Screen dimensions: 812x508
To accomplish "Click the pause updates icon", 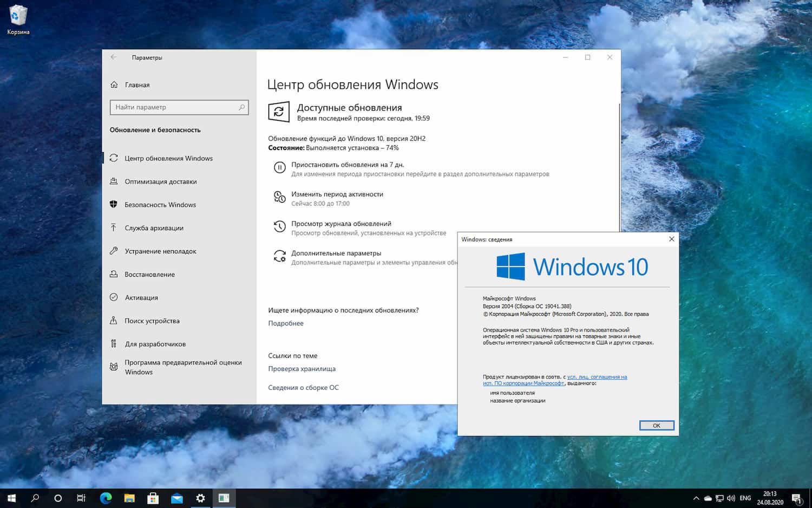I will coord(279,167).
